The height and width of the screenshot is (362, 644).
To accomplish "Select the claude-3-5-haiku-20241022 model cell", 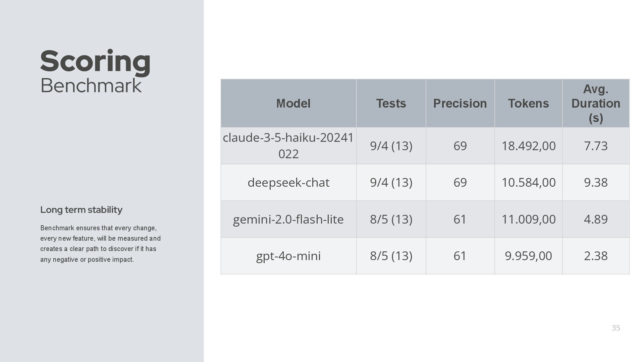I will coord(288,146).
